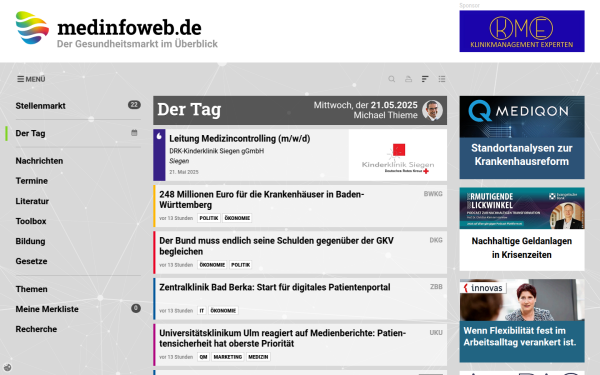Open Stellenmarkt in sidebar
Image resolution: width=600 pixels, height=375 pixels.
[x=41, y=106]
